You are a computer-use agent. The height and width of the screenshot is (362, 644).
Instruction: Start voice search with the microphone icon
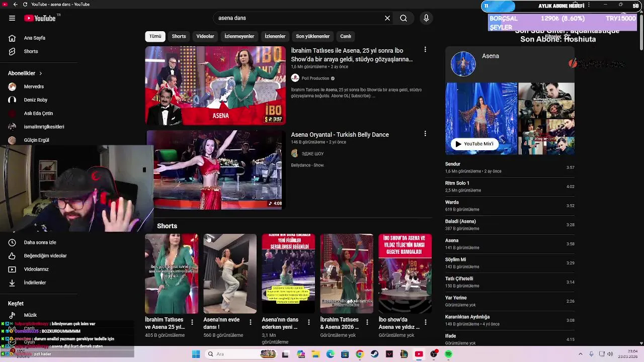[426, 18]
